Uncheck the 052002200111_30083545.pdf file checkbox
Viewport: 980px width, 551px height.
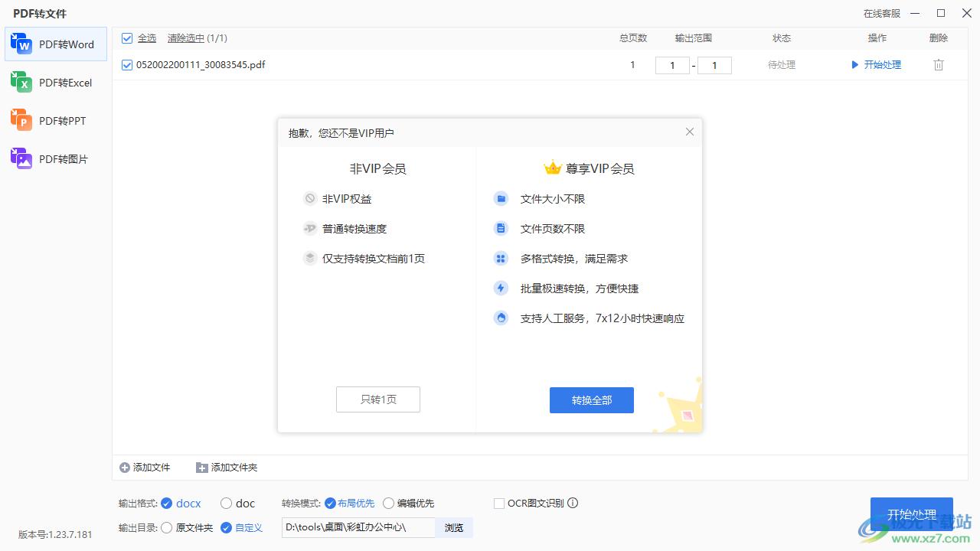pyautogui.click(x=127, y=65)
